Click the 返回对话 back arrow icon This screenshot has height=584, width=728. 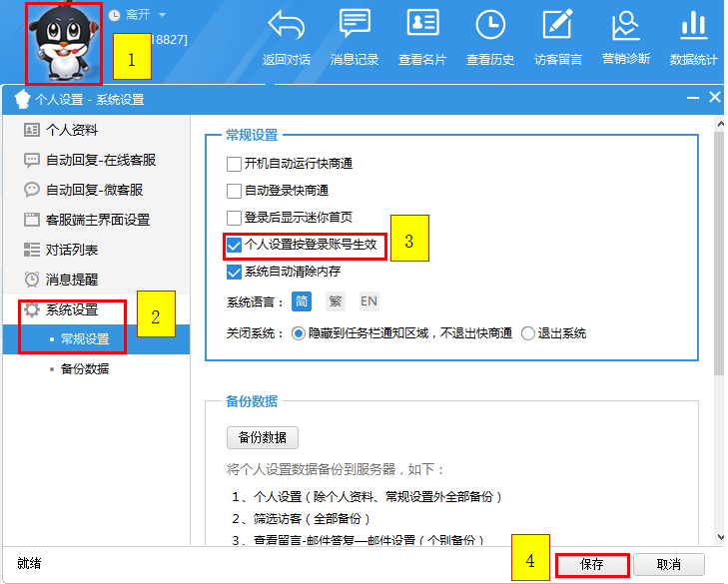click(x=287, y=24)
